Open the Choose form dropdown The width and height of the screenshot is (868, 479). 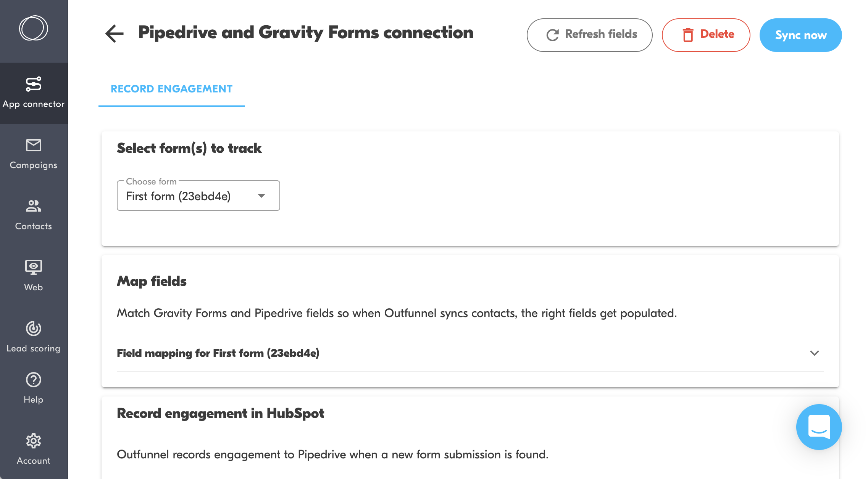click(x=198, y=196)
